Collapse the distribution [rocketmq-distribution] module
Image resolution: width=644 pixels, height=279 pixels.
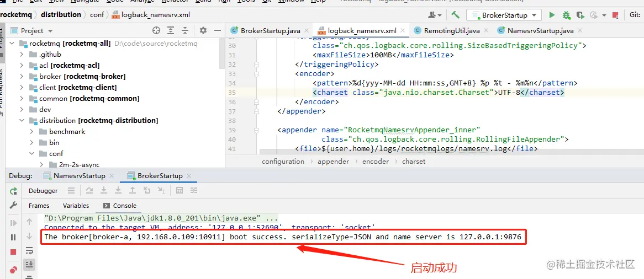22,121
